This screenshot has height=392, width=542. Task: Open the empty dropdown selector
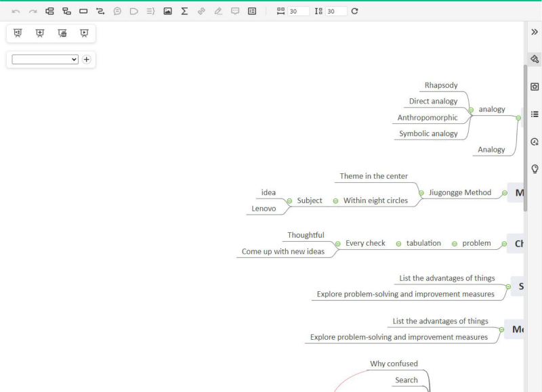(45, 60)
